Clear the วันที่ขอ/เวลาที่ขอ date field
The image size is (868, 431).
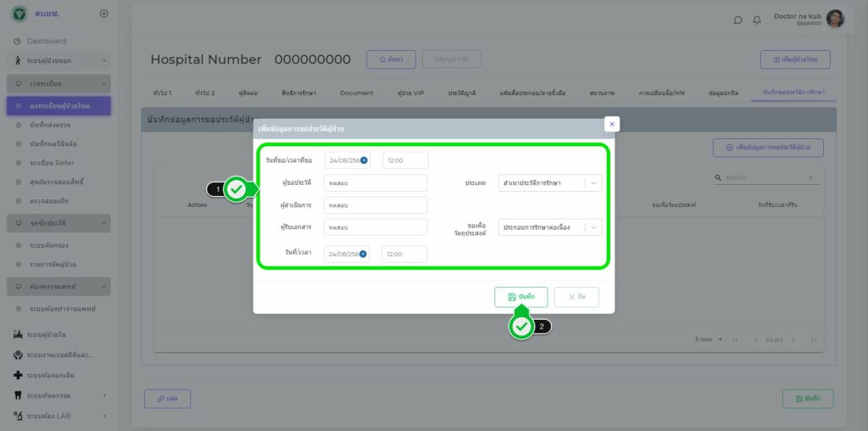point(364,160)
